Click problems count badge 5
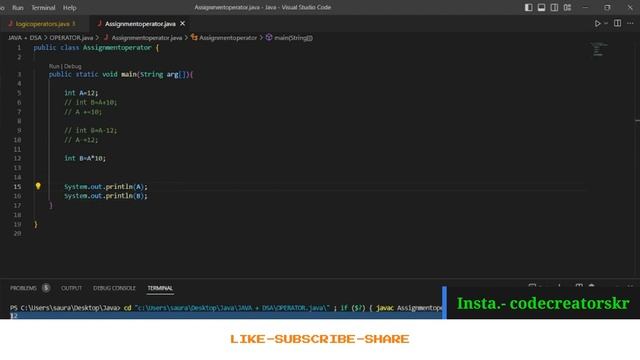The width and height of the screenshot is (640, 360). tap(46, 288)
